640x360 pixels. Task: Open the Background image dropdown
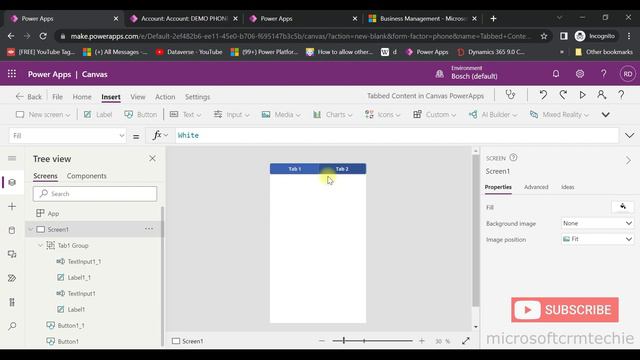tap(597, 223)
